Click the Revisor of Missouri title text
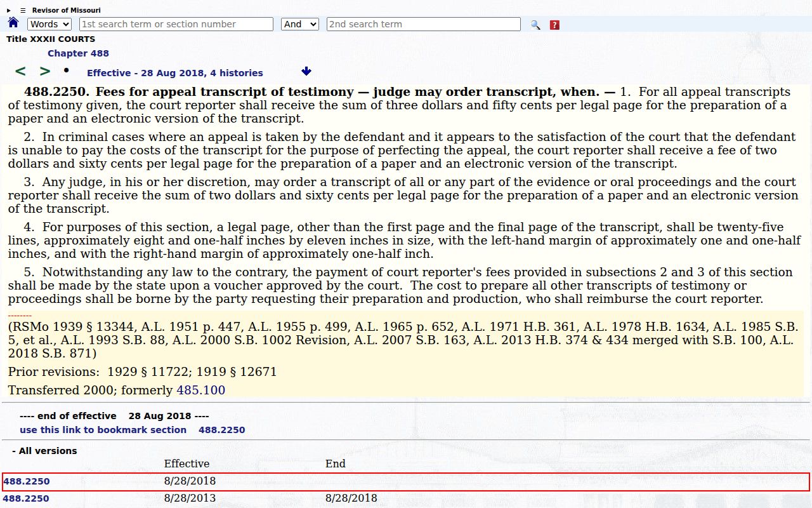Screen dimensions: 812x508 pyautogui.click(x=66, y=10)
